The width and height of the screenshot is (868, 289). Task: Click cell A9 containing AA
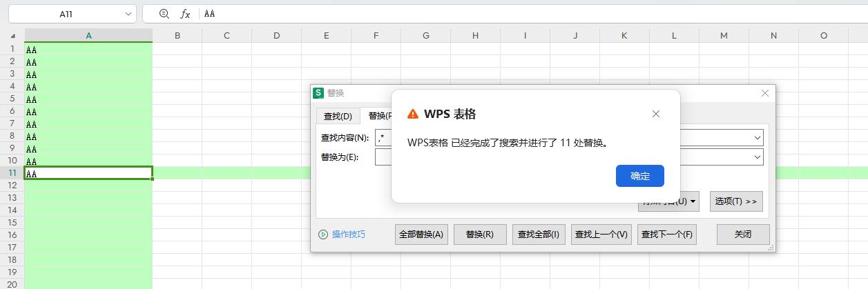point(88,148)
